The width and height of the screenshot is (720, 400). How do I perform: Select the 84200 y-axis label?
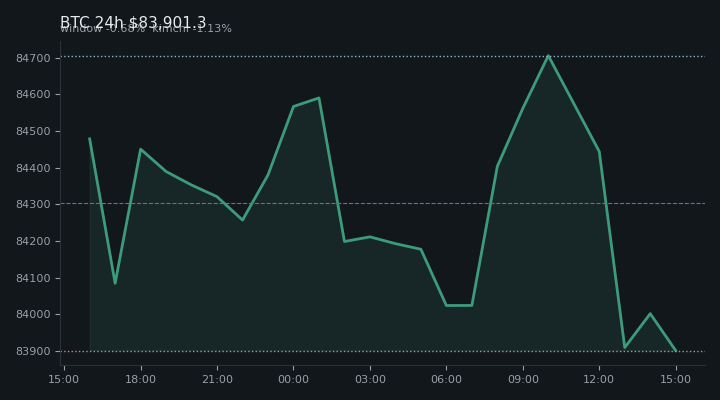point(33,242)
